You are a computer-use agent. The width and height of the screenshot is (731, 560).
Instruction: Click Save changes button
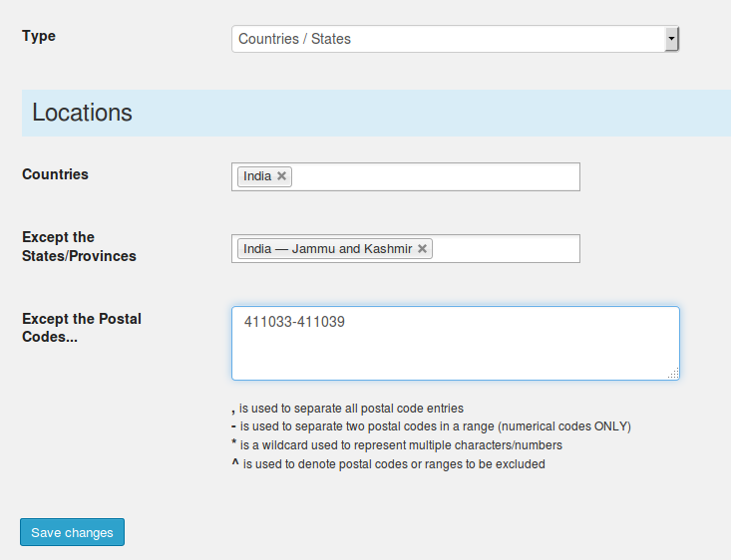[72, 532]
